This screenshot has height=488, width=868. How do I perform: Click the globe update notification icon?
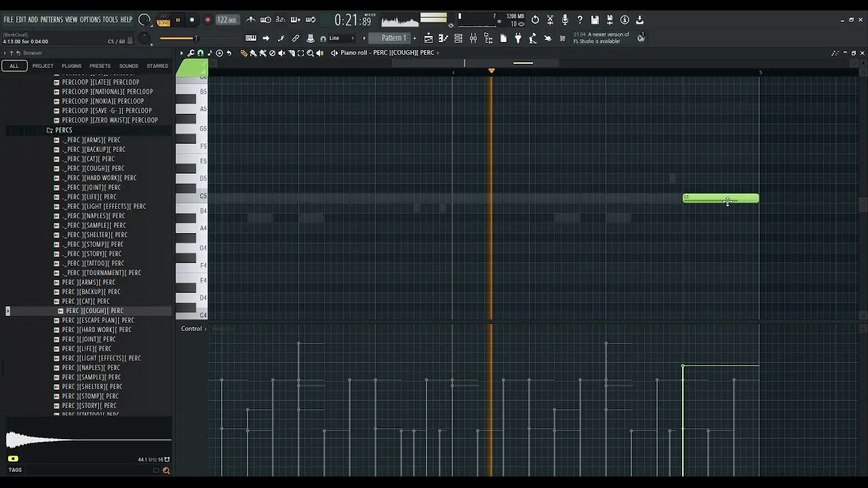tap(641, 38)
